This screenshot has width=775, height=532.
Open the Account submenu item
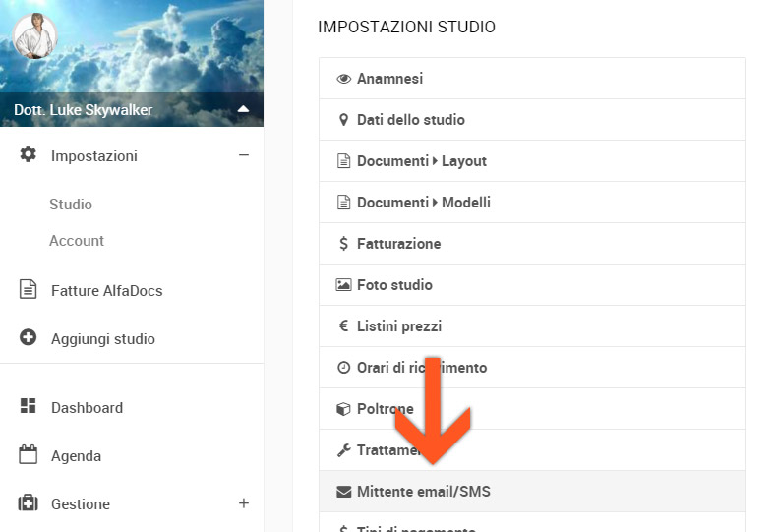pyautogui.click(x=77, y=241)
